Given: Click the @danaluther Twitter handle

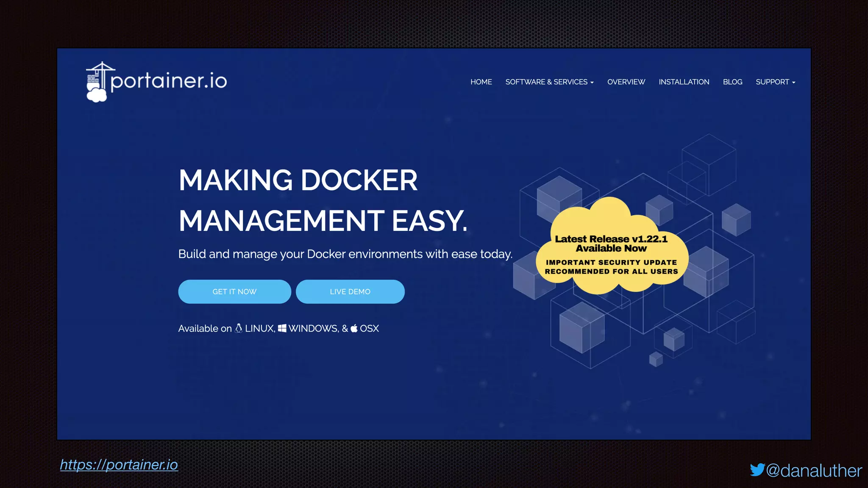Looking at the screenshot, I should (x=814, y=471).
